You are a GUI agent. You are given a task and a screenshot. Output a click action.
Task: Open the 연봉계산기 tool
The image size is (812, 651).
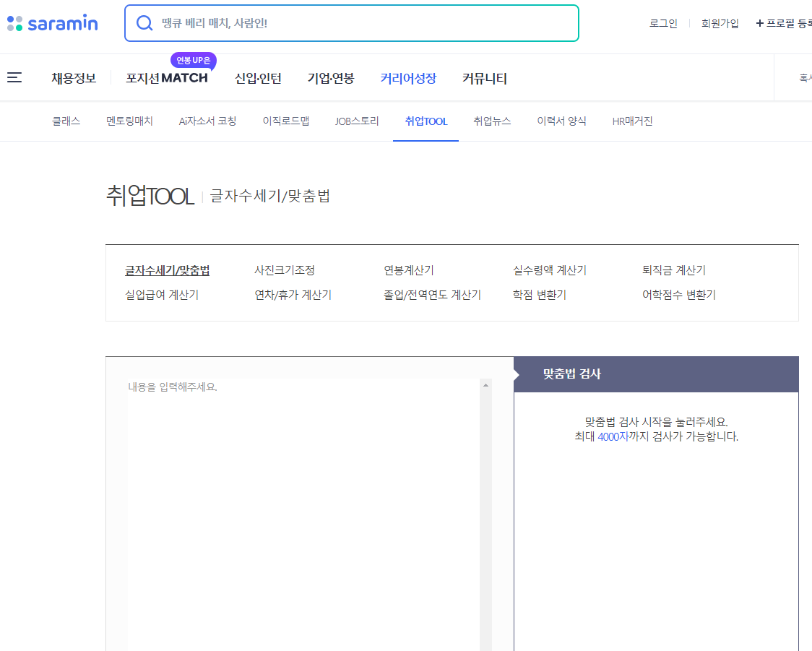(409, 270)
